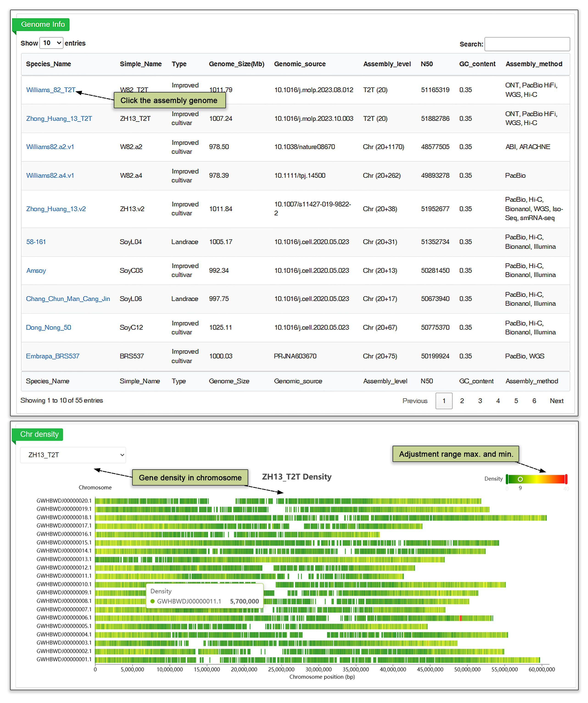
Task: Select the Genome Info section tab
Action: (x=42, y=25)
